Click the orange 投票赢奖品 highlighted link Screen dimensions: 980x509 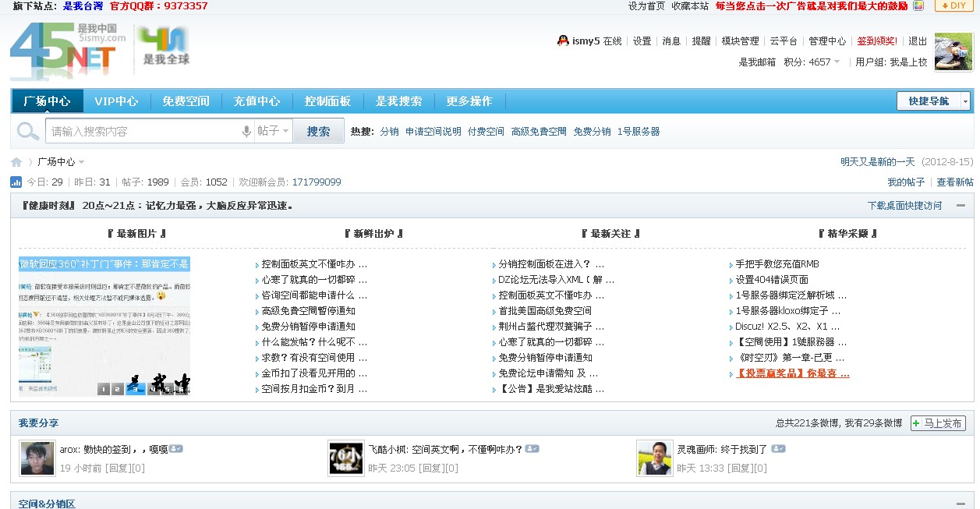click(x=792, y=373)
